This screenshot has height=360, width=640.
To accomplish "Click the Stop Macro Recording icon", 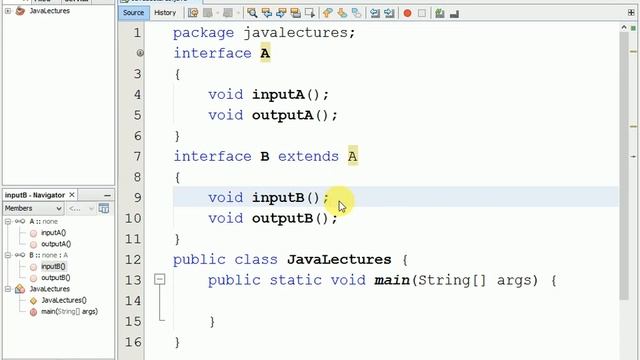I will [x=422, y=13].
